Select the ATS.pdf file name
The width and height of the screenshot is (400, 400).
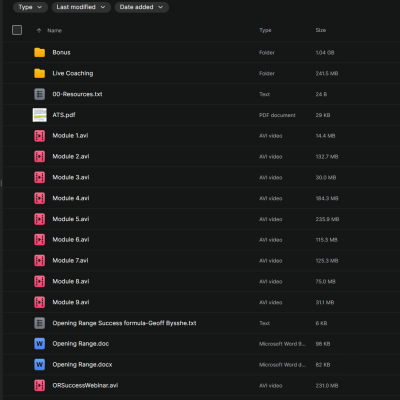tap(64, 115)
